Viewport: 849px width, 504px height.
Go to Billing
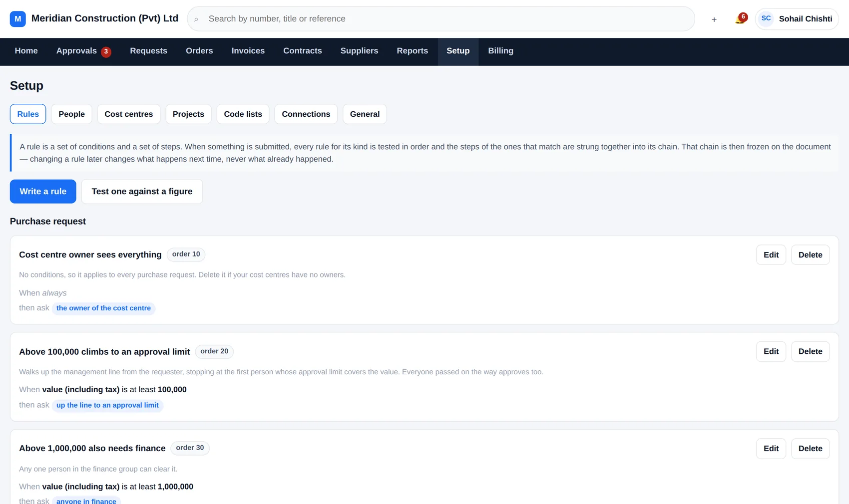(x=501, y=51)
